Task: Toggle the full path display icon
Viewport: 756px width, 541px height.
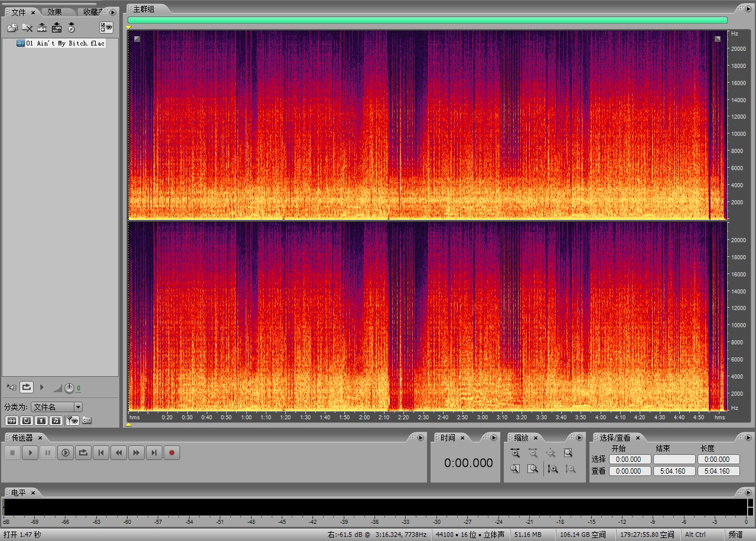Action: pyautogui.click(x=87, y=421)
